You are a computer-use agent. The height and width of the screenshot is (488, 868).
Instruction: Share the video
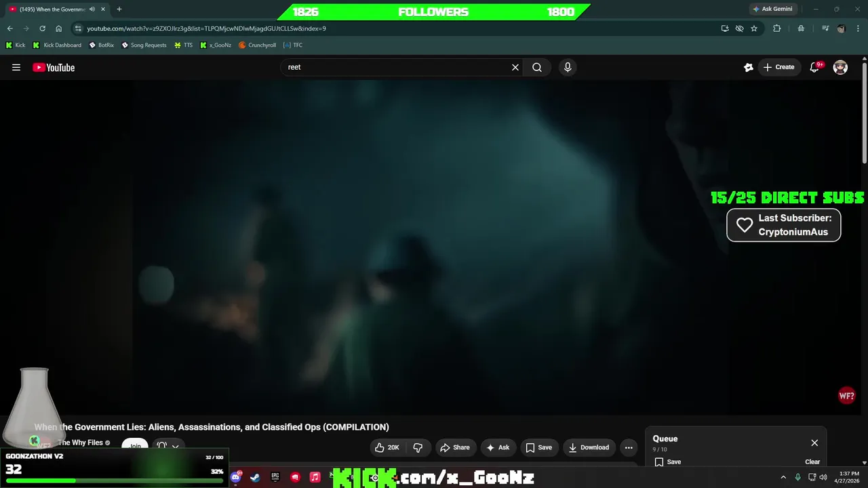(x=455, y=447)
